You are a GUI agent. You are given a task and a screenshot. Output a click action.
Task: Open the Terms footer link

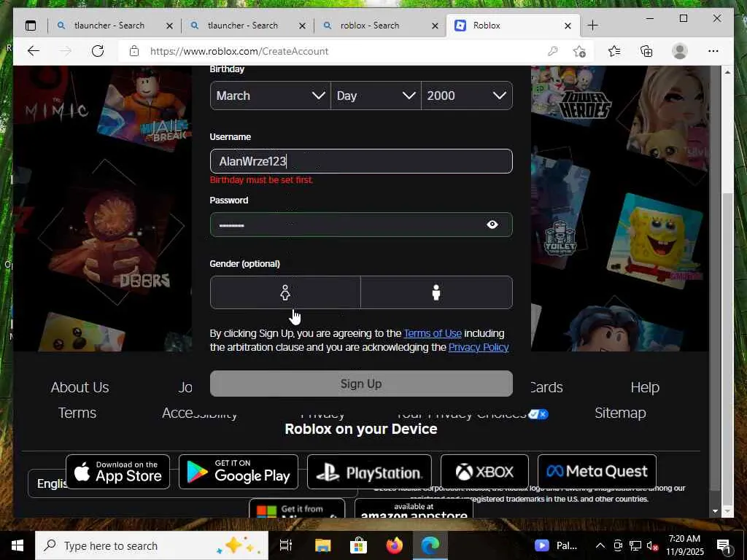[x=77, y=413]
